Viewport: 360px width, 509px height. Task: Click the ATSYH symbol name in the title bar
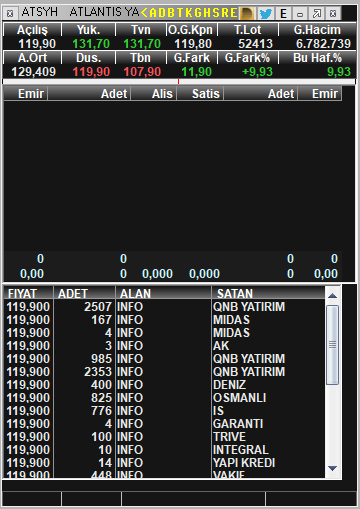point(40,12)
